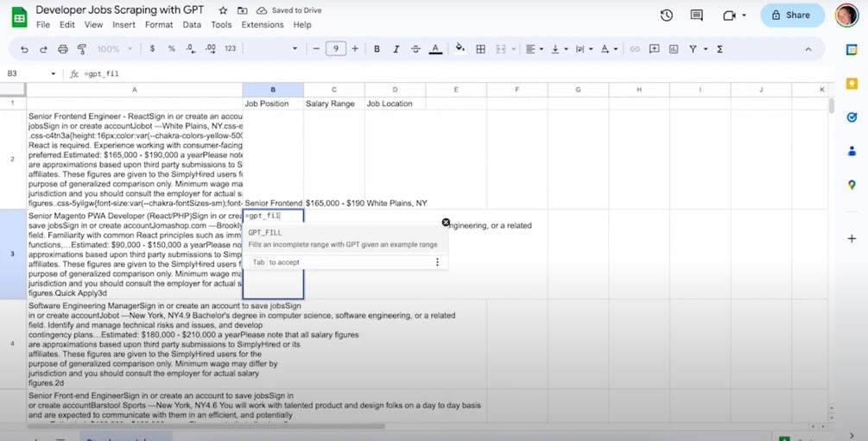Dismiss the formula suggestion popup with X
The height and width of the screenshot is (441, 868).
pos(446,223)
